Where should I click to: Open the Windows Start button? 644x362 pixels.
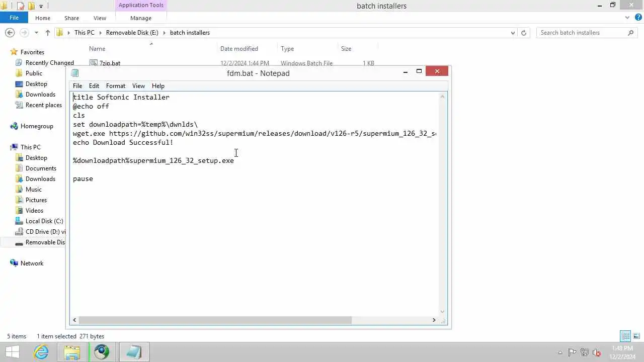tap(13, 352)
